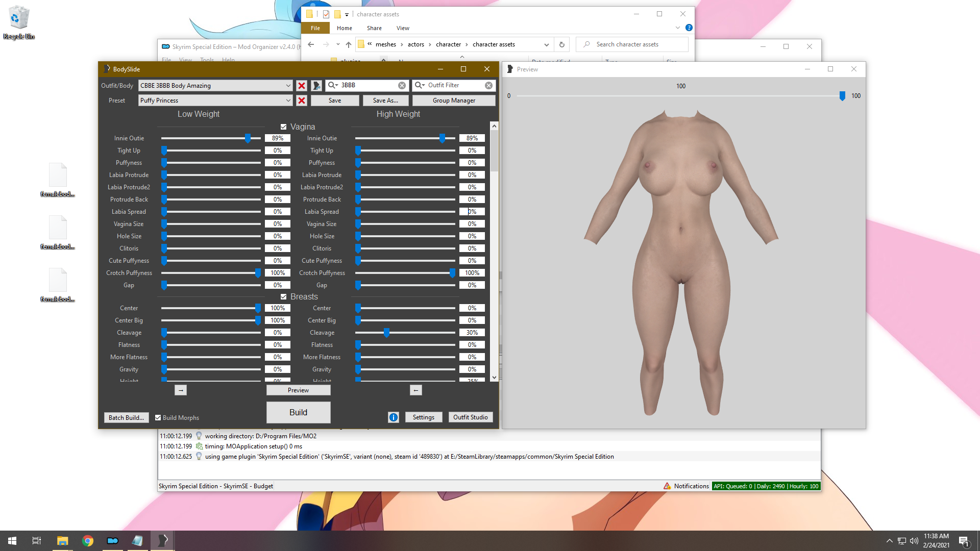Expand the File Explorer ribbon chevron
This screenshot has width=980, height=551.
pos(678,28)
